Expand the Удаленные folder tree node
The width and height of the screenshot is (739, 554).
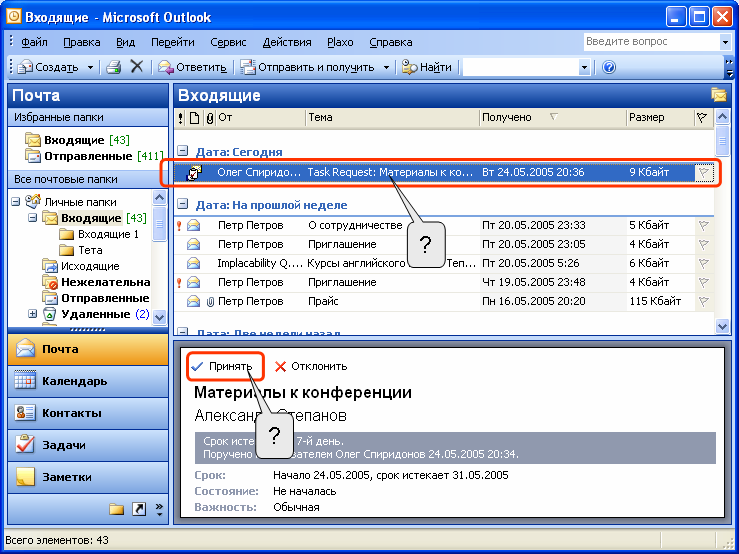[x=32, y=314]
